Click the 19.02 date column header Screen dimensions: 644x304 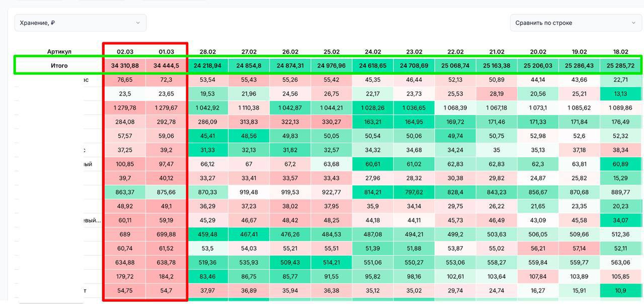tap(580, 52)
